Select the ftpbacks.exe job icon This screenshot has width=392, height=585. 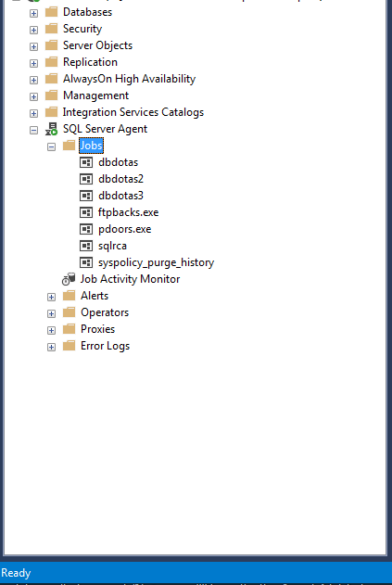(86, 212)
